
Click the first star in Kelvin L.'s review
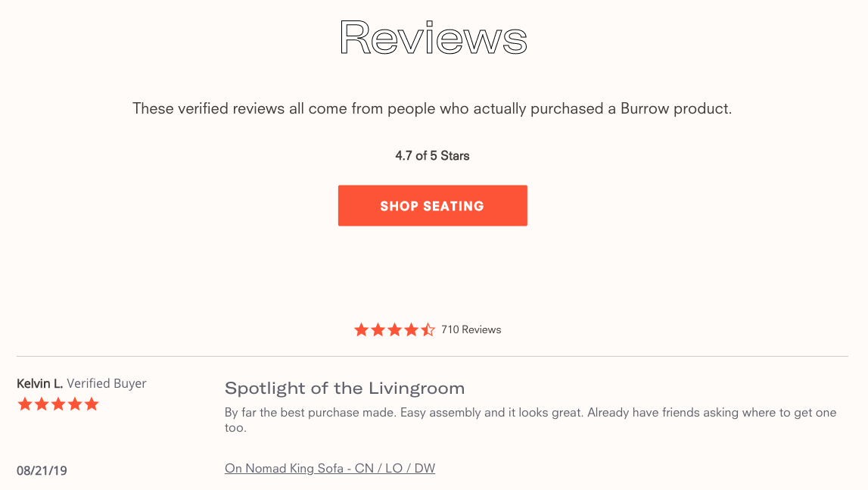[x=25, y=404]
